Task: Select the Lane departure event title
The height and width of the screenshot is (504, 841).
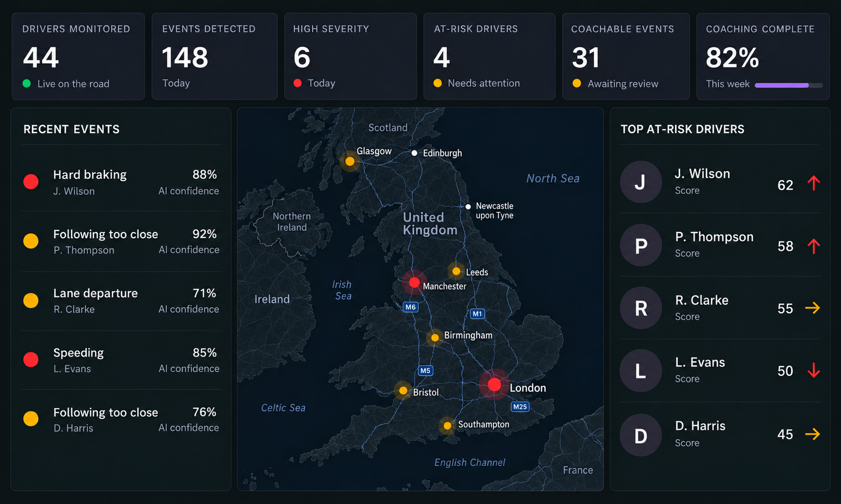Action: (x=96, y=293)
